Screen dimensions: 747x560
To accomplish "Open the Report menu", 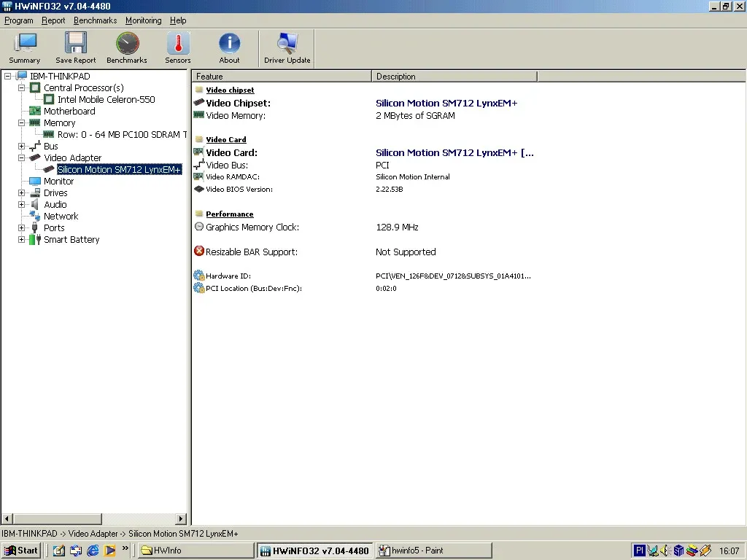I will pos(53,20).
